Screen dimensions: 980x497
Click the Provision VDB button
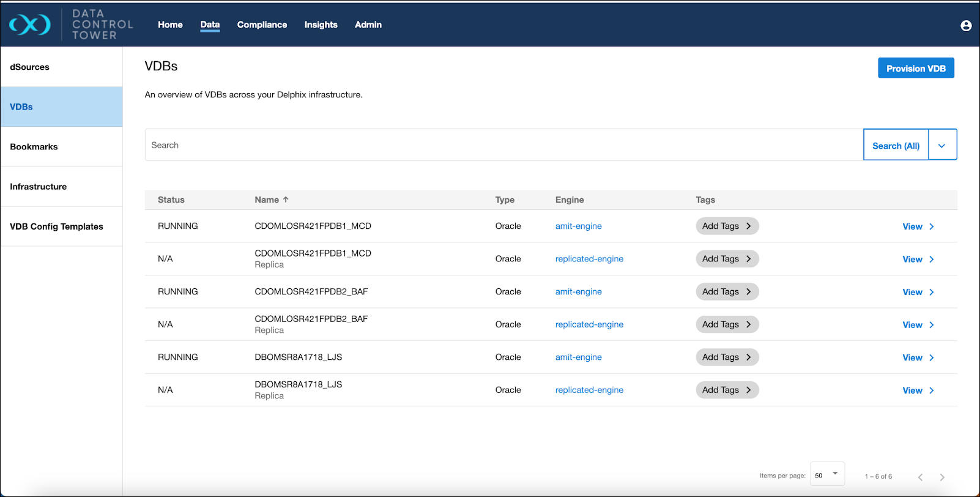pyautogui.click(x=916, y=69)
